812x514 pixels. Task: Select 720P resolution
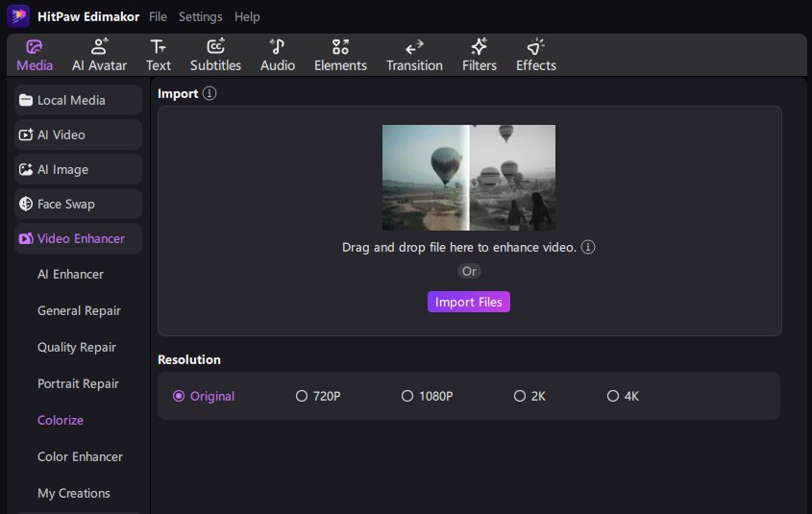pos(318,396)
